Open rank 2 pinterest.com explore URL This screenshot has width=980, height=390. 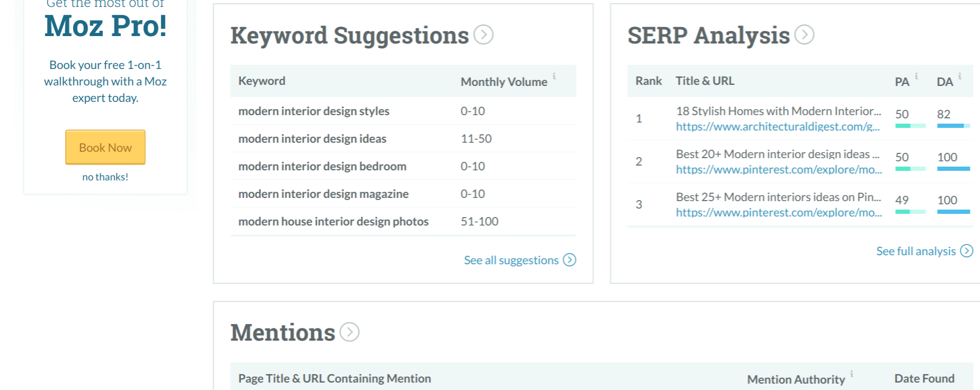(x=778, y=170)
